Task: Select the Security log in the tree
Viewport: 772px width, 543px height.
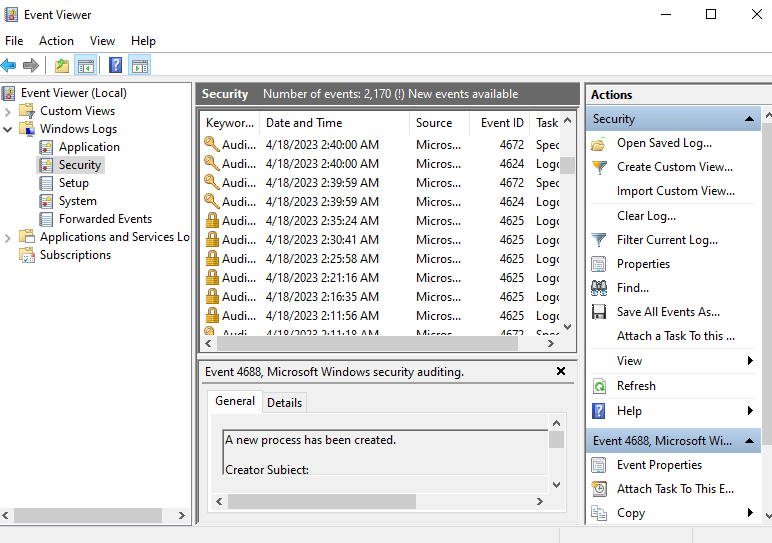Action: (80, 165)
